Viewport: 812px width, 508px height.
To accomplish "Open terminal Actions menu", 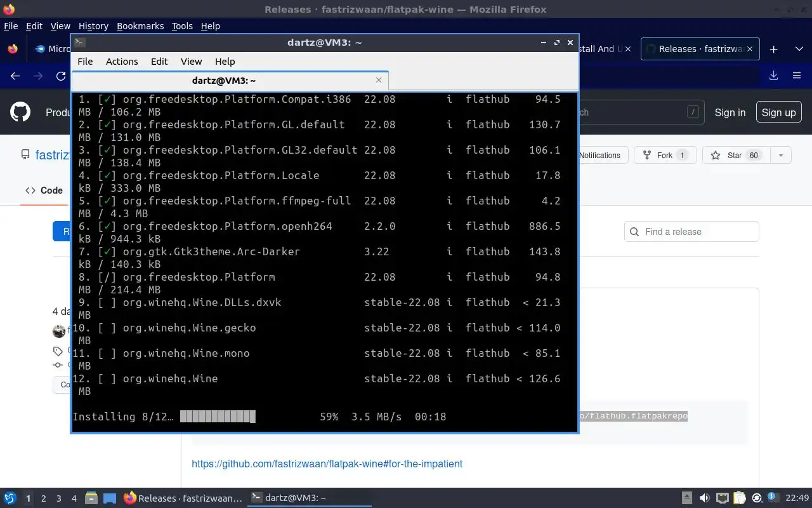I will (122, 62).
